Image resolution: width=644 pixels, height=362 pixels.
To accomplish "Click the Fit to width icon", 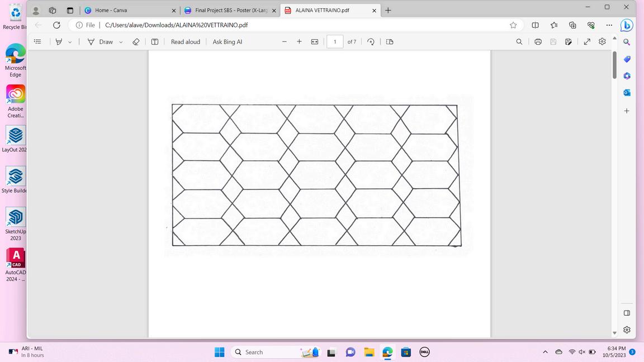I will point(315,41).
